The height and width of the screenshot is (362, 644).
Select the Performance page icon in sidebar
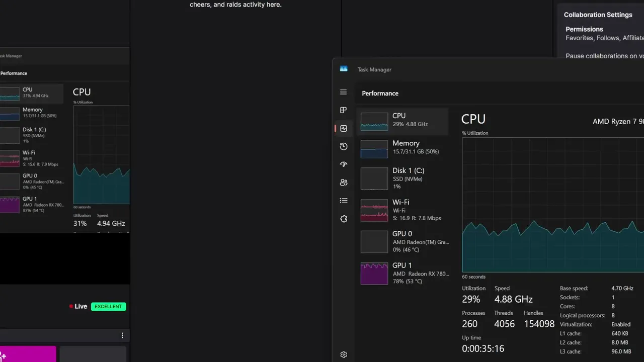[x=343, y=128]
